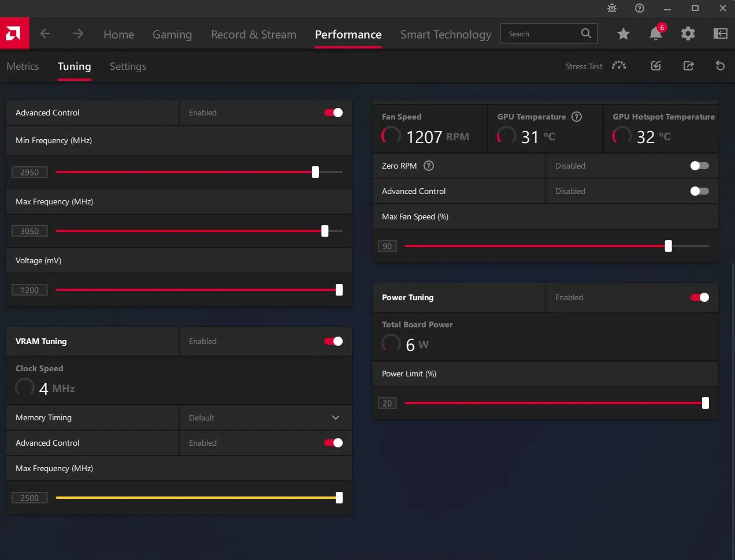The width and height of the screenshot is (735, 560).
Task: Click the GPU Max Frequency slider at 3050
Action: coord(325,231)
